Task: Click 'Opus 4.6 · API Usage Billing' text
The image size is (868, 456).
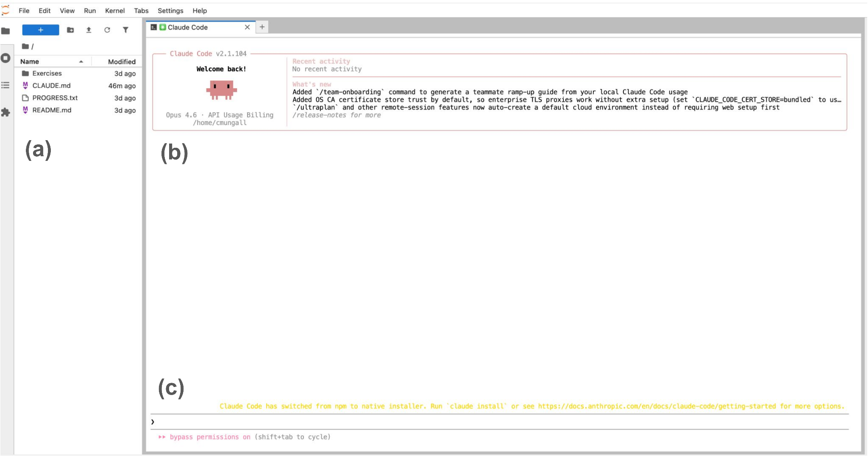Action: click(220, 115)
